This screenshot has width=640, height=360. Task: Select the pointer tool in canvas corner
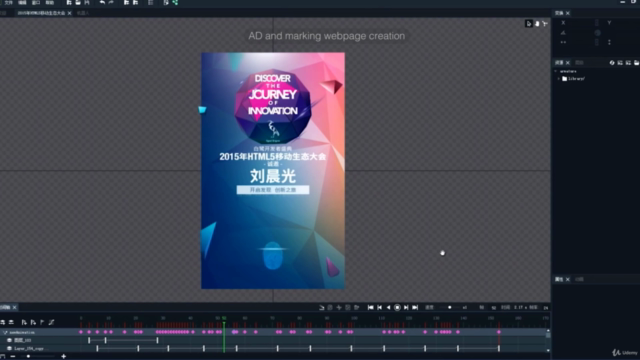pos(529,24)
